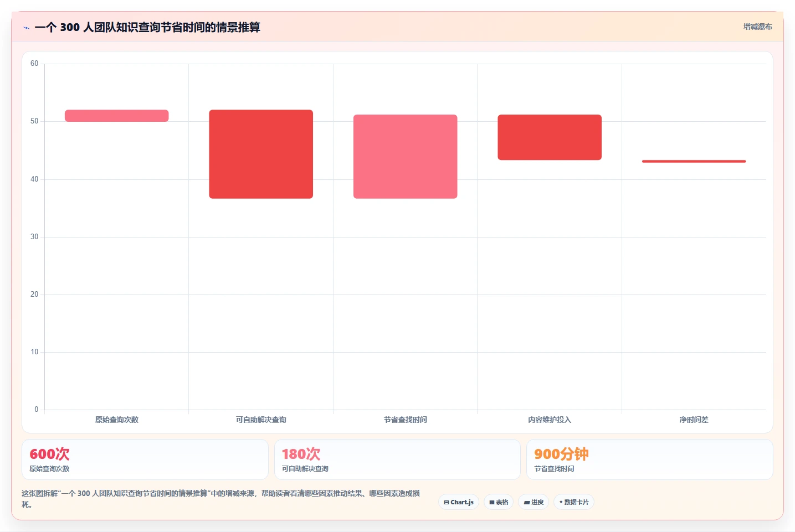Click the y-axis value 50
This screenshot has height=532, width=795.
pos(34,121)
